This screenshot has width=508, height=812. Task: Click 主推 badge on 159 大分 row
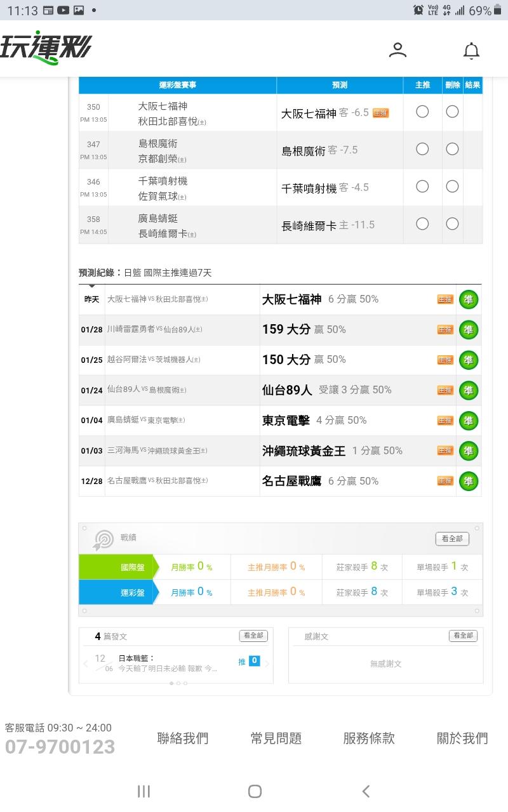coord(445,330)
